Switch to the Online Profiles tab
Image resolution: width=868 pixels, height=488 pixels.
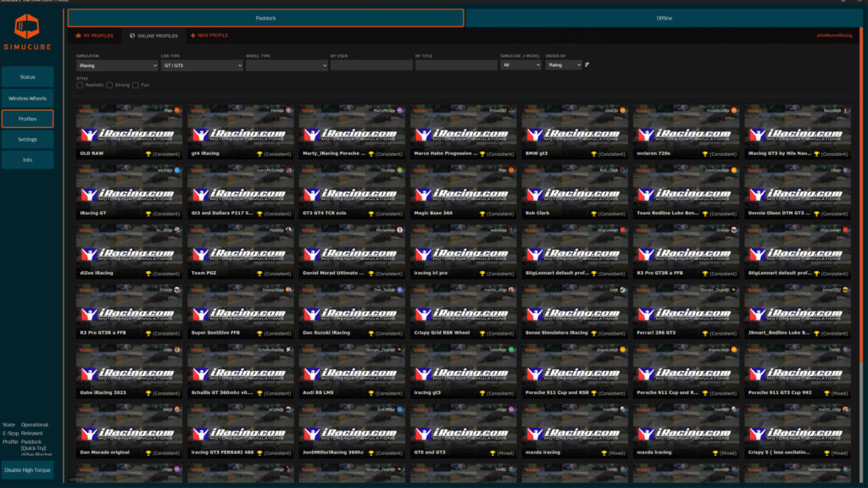coord(153,36)
